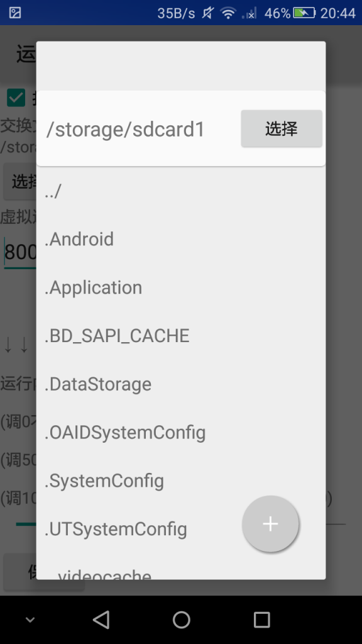The image size is (362, 644).
Task: Open the .Android folder
Action: tap(181, 239)
